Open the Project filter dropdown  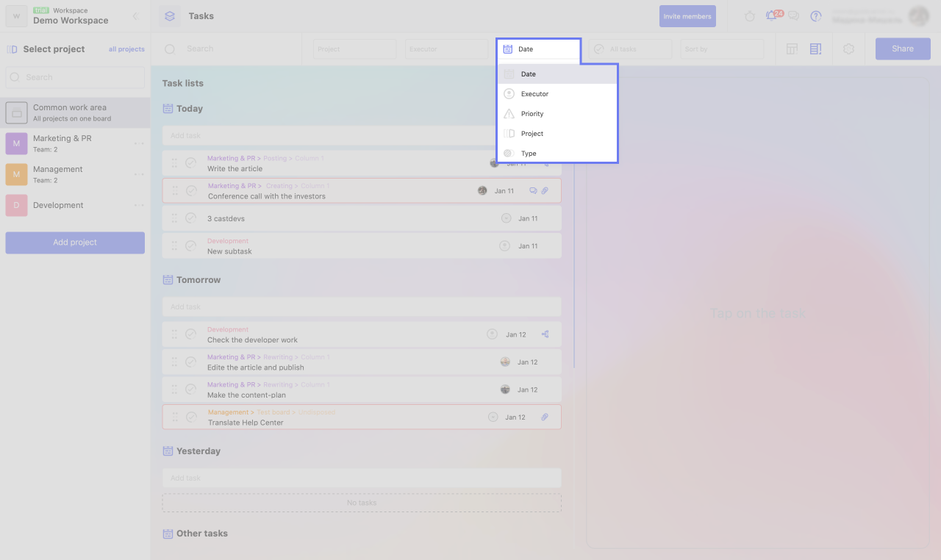354,49
